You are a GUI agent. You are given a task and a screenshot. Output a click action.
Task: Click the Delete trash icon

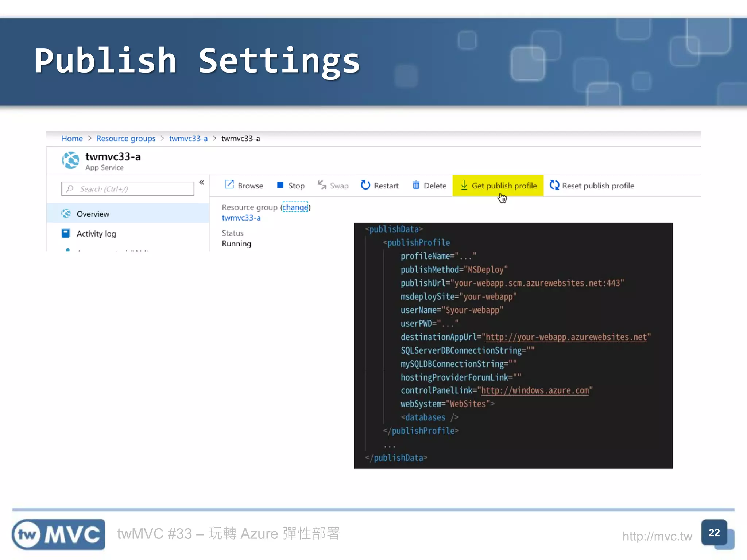(x=416, y=185)
